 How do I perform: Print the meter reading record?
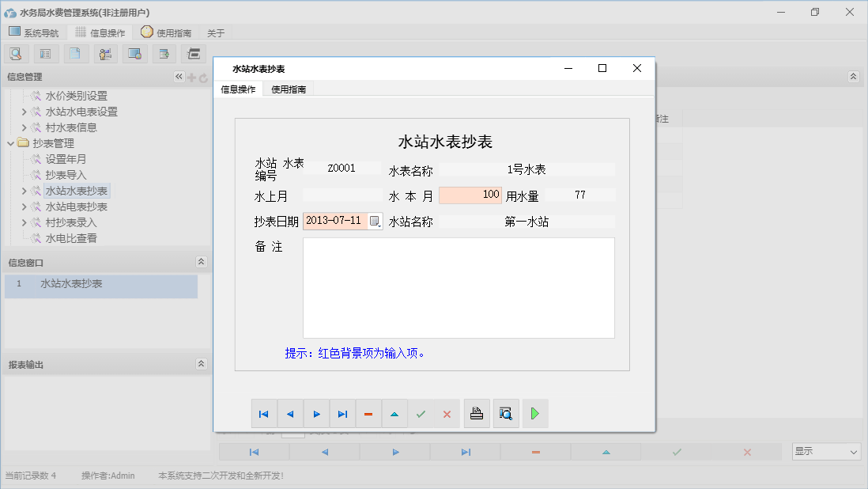(477, 413)
